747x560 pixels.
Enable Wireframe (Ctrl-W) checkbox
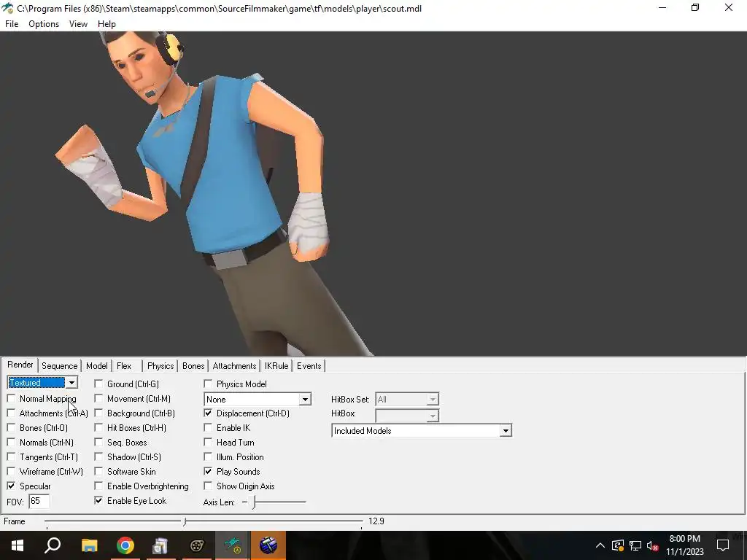point(12,472)
